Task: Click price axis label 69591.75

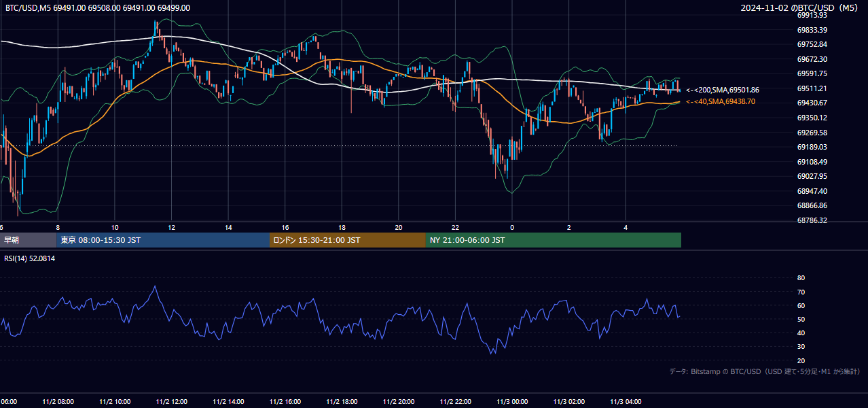Action: point(812,73)
